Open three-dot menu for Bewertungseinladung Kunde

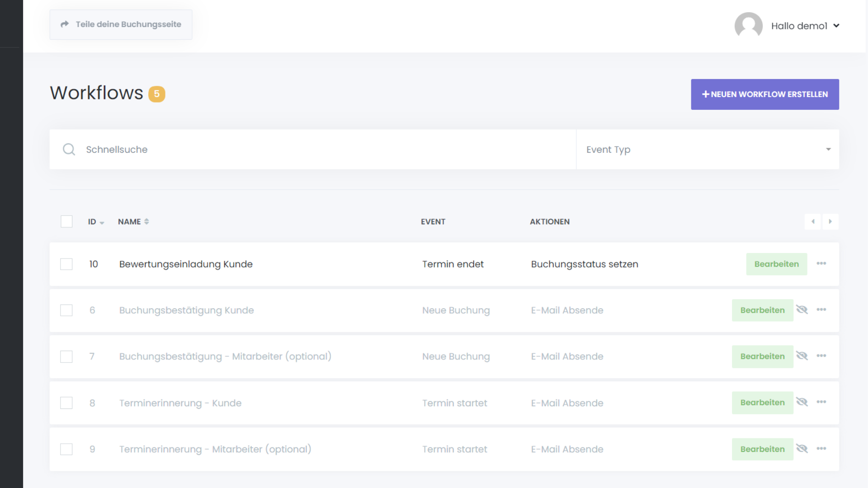(x=821, y=263)
